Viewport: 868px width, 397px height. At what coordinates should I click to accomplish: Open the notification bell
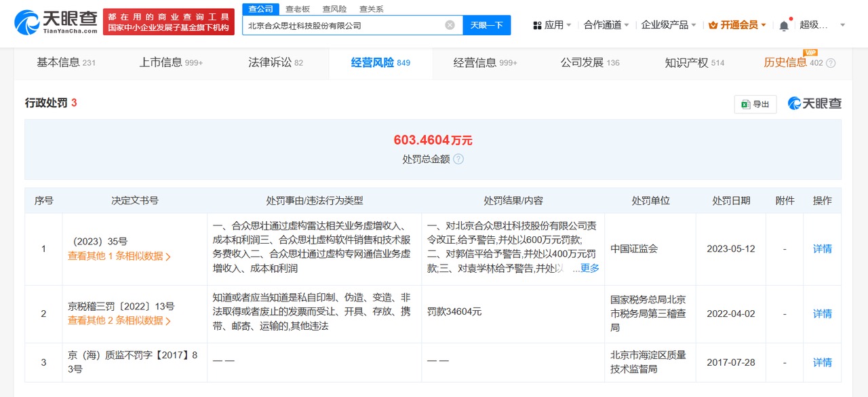[x=784, y=25]
